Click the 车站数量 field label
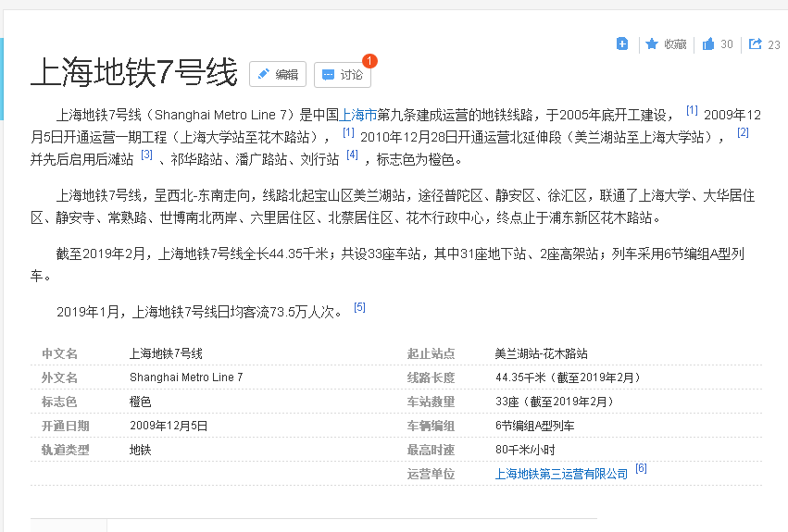The image size is (788, 532). click(432, 402)
